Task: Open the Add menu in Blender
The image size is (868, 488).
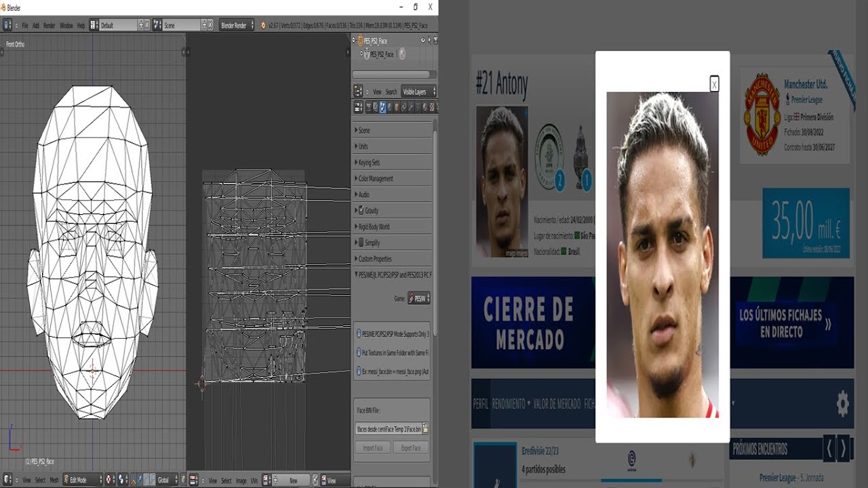Action: point(36,25)
